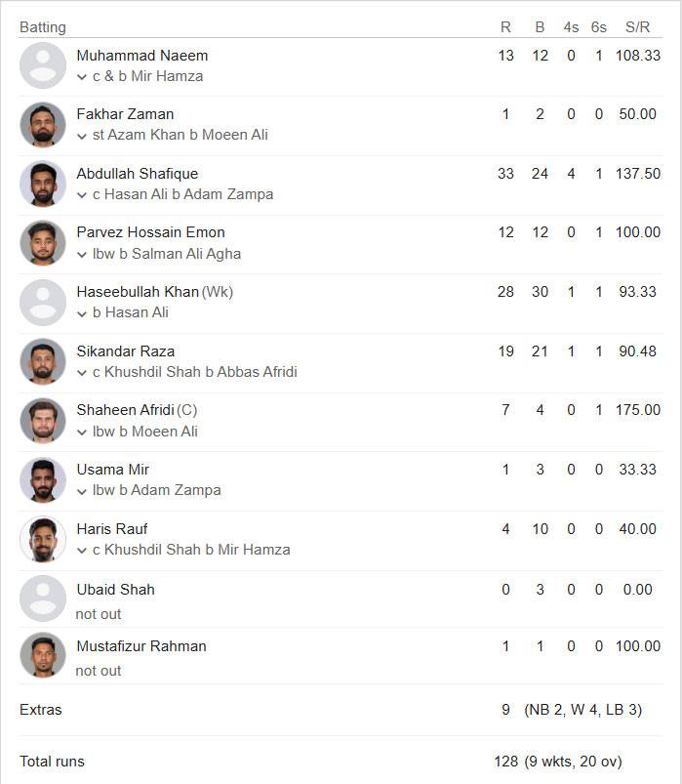Open Abdullah Shafique's profile picture
This screenshot has width=682, height=784.
click(43, 184)
